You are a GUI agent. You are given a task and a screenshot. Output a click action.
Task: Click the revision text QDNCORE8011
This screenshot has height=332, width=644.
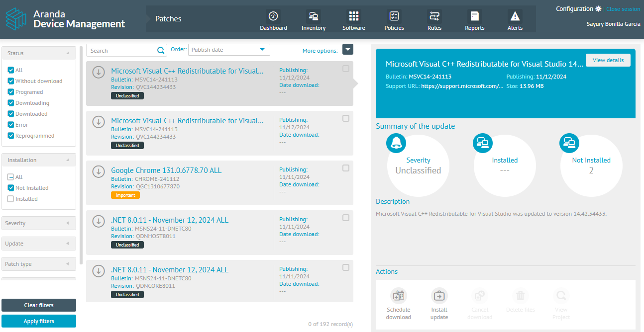click(x=155, y=286)
